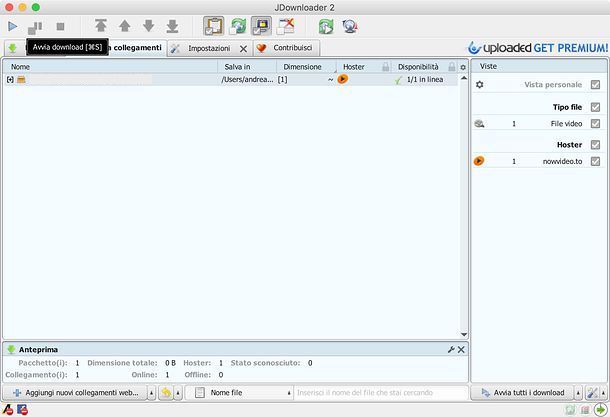Pause downloads using the pause toolbar icon
610x417 pixels.
point(35,27)
